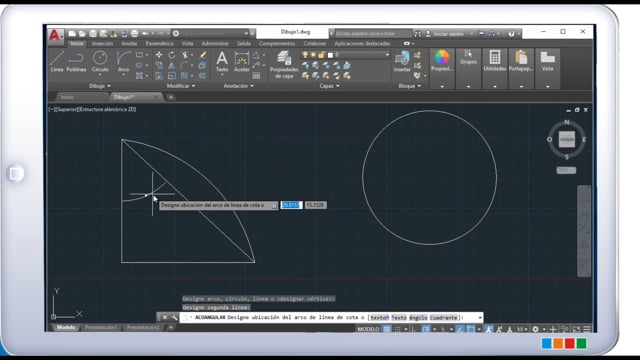Switch to the Anotar ribbon tab
This screenshot has width=640, height=360.
pos(129,43)
